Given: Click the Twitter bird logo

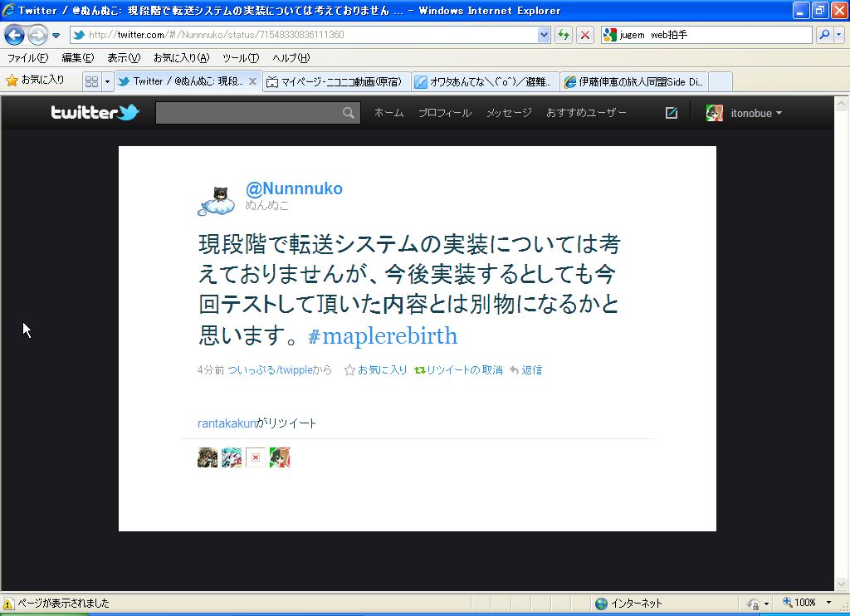Looking at the screenshot, I should tap(95, 112).
